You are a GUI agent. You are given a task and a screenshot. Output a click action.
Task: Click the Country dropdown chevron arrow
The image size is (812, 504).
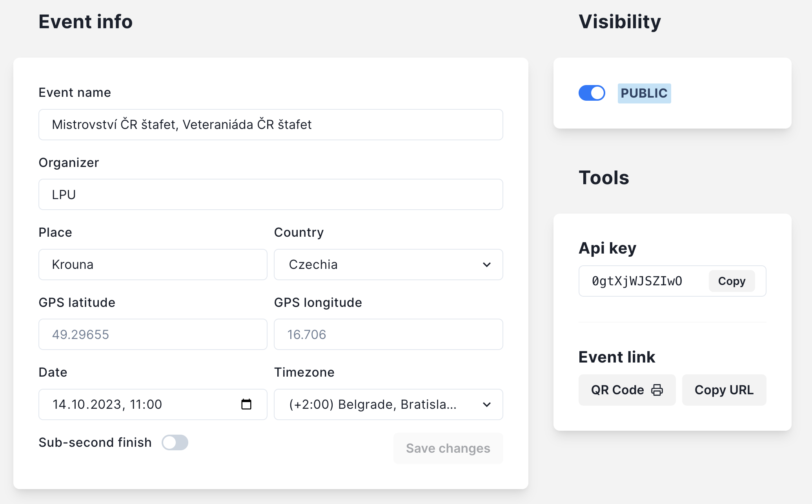(x=487, y=265)
